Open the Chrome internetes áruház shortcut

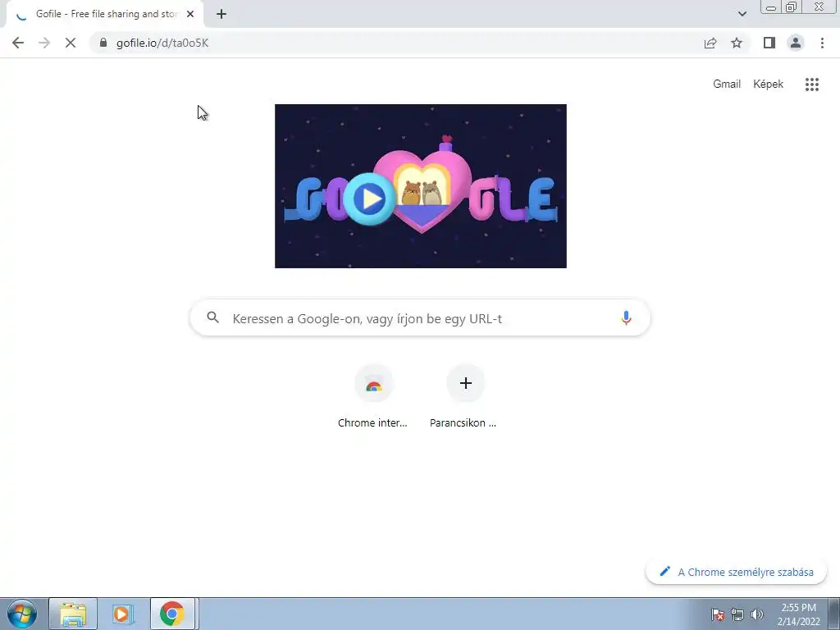coord(373,396)
